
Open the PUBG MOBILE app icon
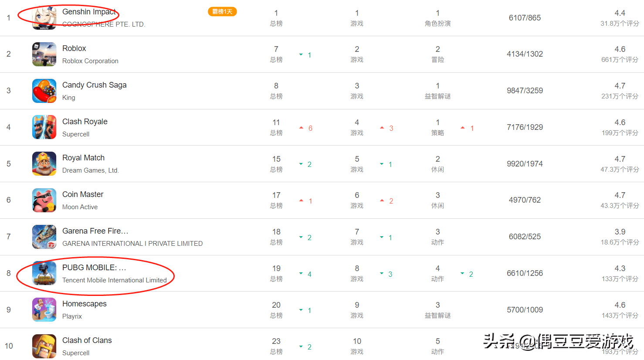tap(44, 273)
